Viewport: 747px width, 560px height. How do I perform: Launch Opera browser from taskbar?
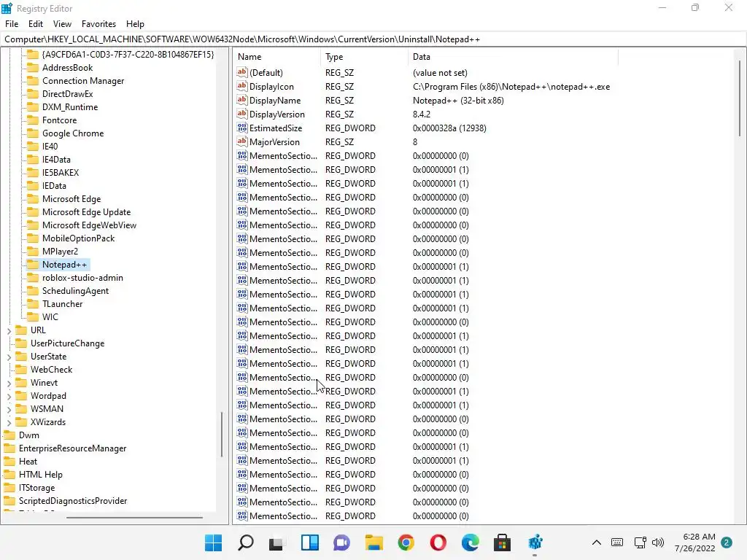[x=438, y=542]
